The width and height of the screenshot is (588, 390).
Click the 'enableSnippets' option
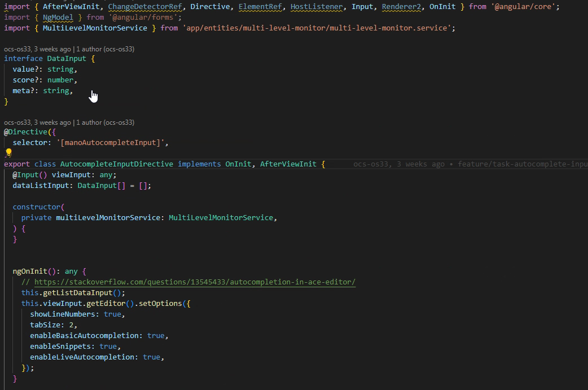click(x=60, y=347)
